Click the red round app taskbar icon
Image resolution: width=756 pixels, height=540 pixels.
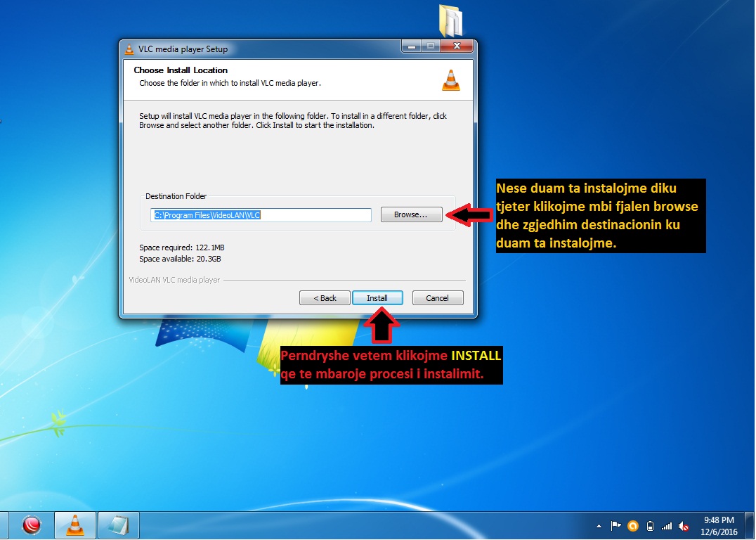tap(32, 525)
